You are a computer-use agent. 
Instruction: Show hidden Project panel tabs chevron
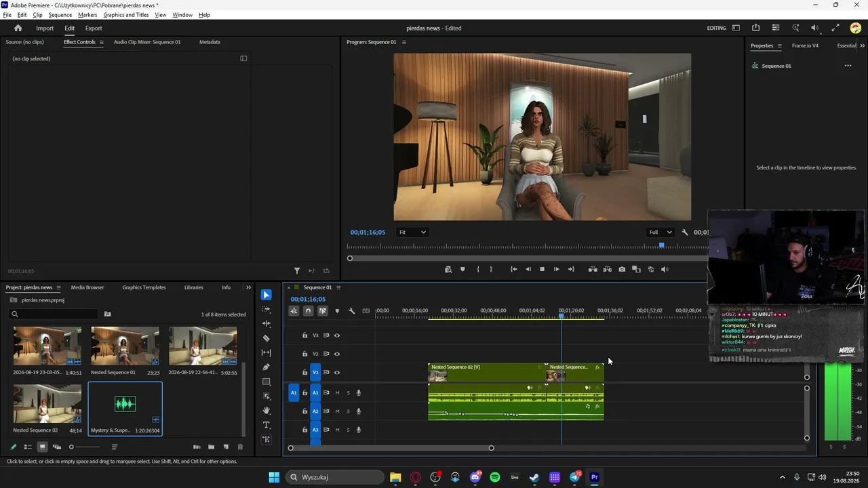[248, 287]
